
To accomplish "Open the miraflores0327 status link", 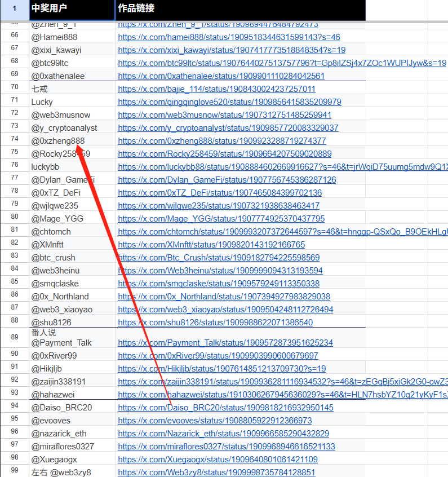I will click(227, 447).
